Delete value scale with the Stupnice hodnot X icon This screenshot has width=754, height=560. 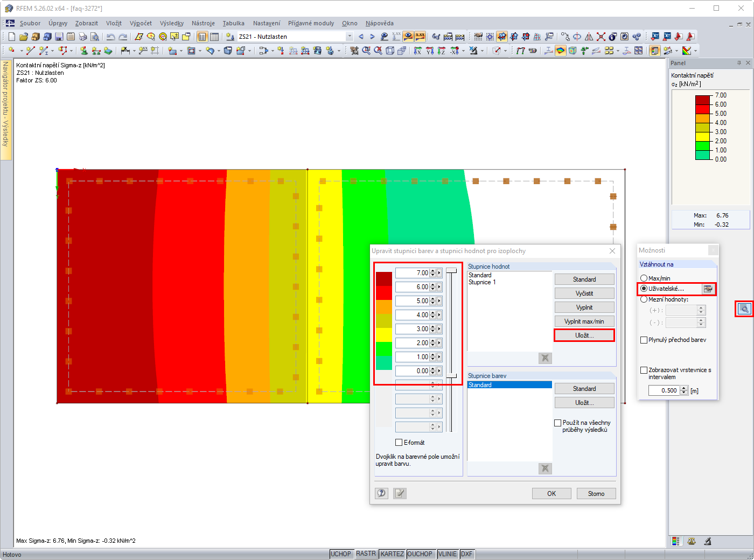[x=545, y=358]
